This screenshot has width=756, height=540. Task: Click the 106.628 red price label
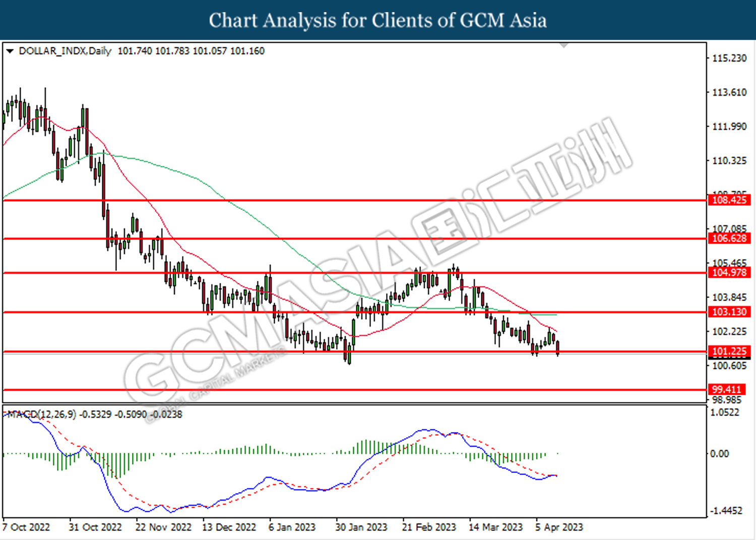pyautogui.click(x=729, y=238)
